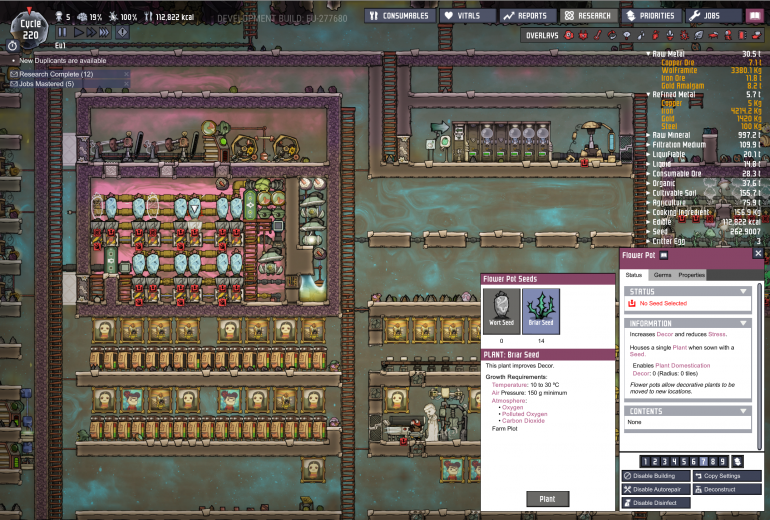Enable the Decor overlay flower pot icon
This screenshot has width=770, height=520.
click(670, 35)
